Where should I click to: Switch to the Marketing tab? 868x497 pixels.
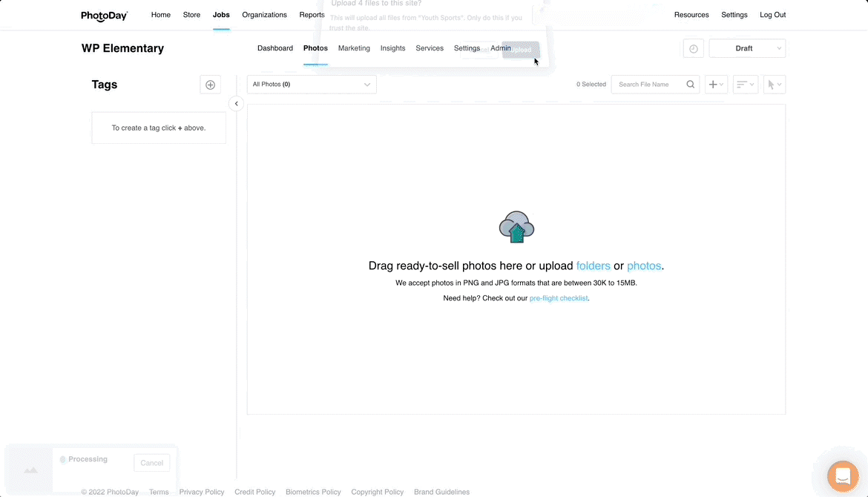[354, 48]
